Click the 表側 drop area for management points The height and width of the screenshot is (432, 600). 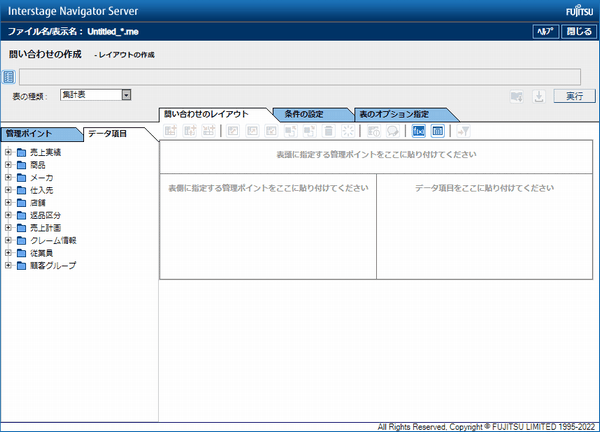click(x=268, y=227)
